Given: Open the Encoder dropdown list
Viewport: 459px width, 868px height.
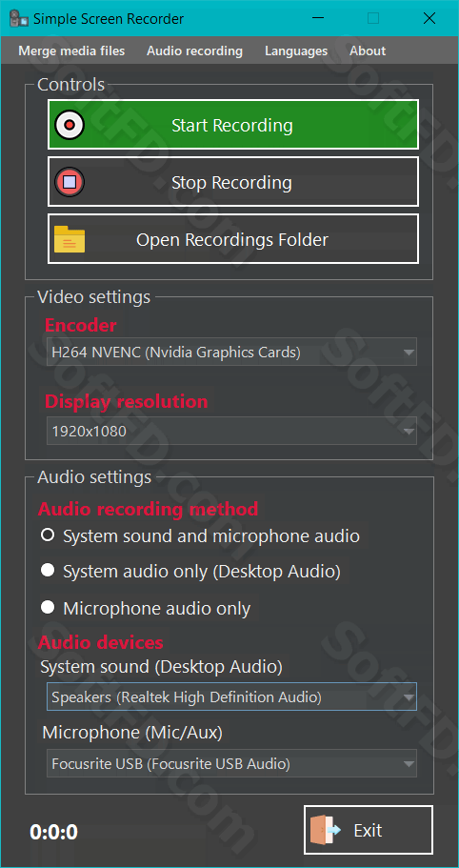Looking at the screenshot, I should pos(231,353).
